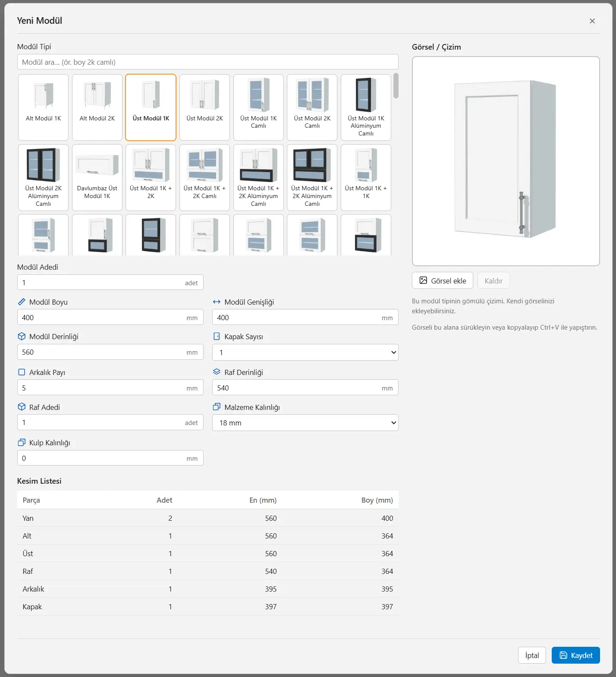Choose the Üst Modül 1K card
This screenshot has width=616, height=677.
pyautogui.click(x=151, y=107)
